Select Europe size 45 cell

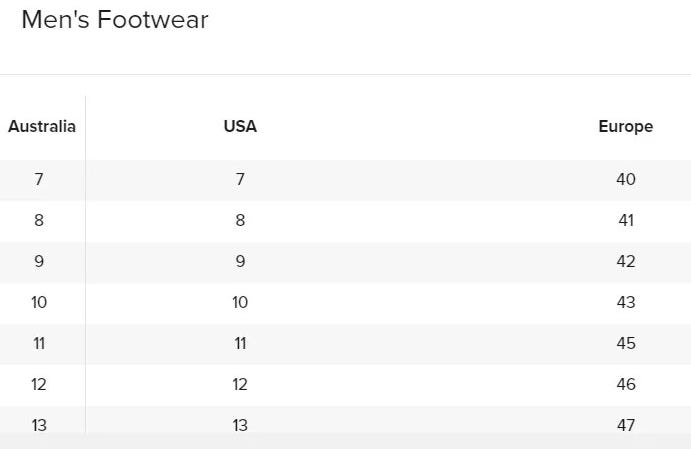[x=626, y=344]
